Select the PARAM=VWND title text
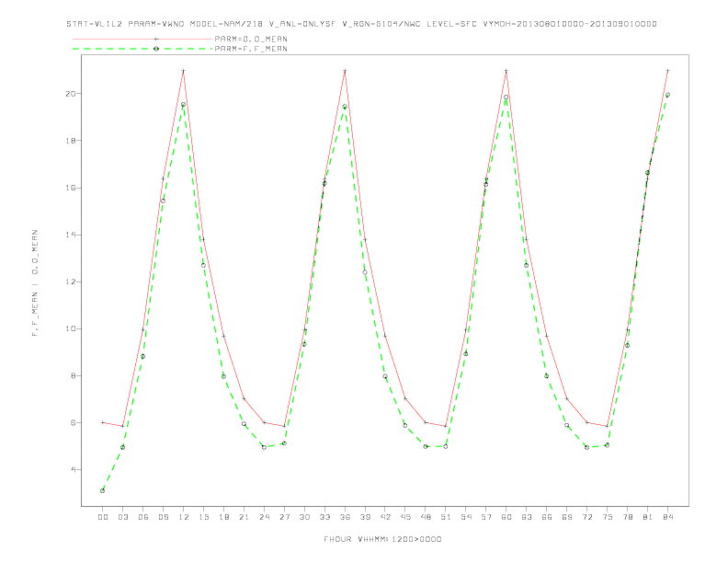This screenshot has height=563, width=728. 156,24
